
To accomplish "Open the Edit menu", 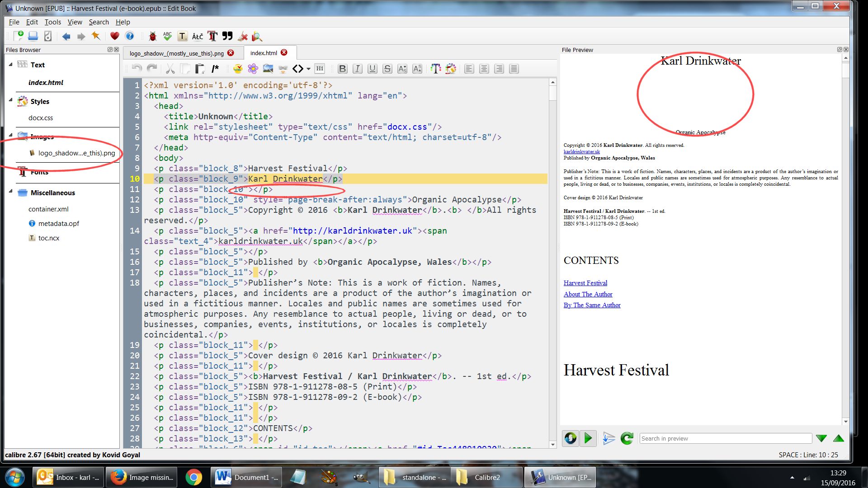I will coord(32,22).
